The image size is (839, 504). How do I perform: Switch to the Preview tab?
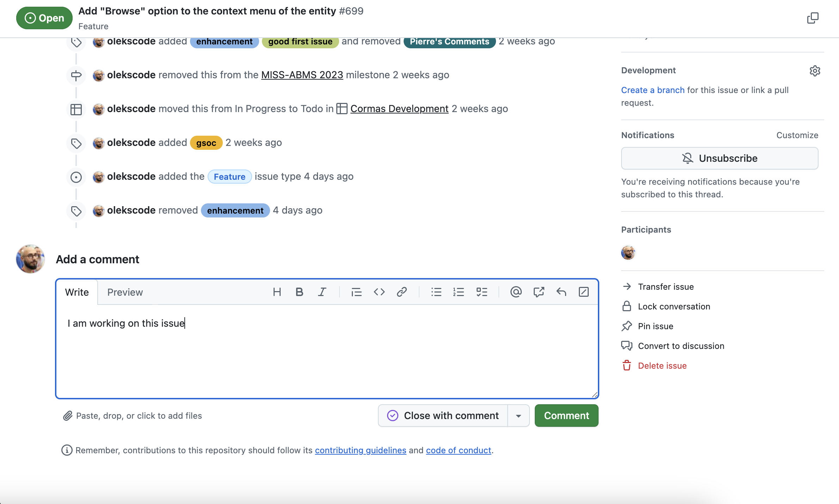pyautogui.click(x=125, y=292)
